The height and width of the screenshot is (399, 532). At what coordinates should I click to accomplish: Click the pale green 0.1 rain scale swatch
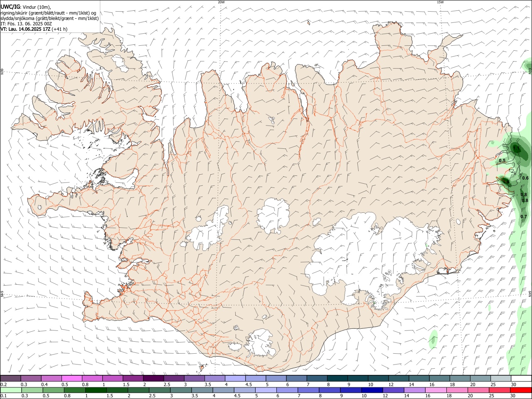(10, 390)
